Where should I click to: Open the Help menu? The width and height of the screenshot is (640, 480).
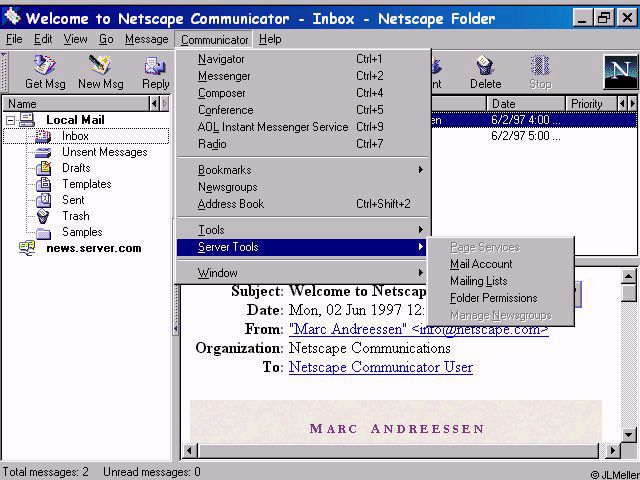point(270,39)
